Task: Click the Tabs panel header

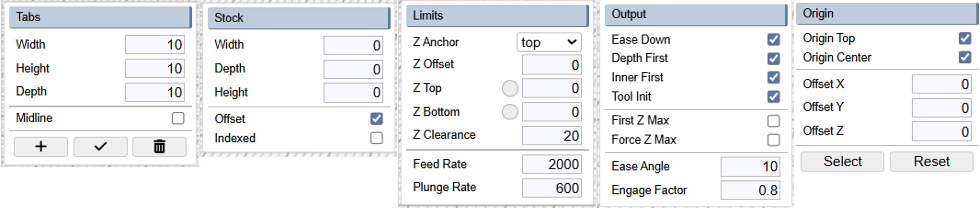Action: [x=100, y=17]
